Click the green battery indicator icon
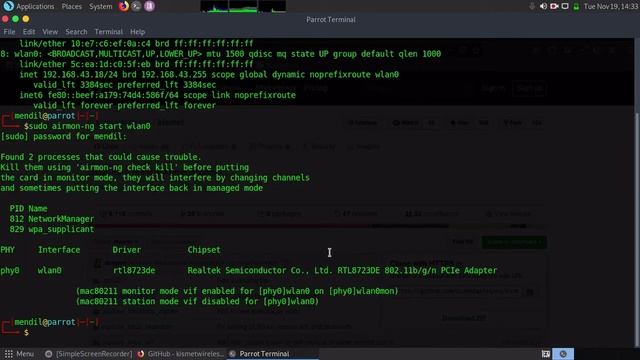The width and height of the screenshot is (640, 360). [576, 6]
